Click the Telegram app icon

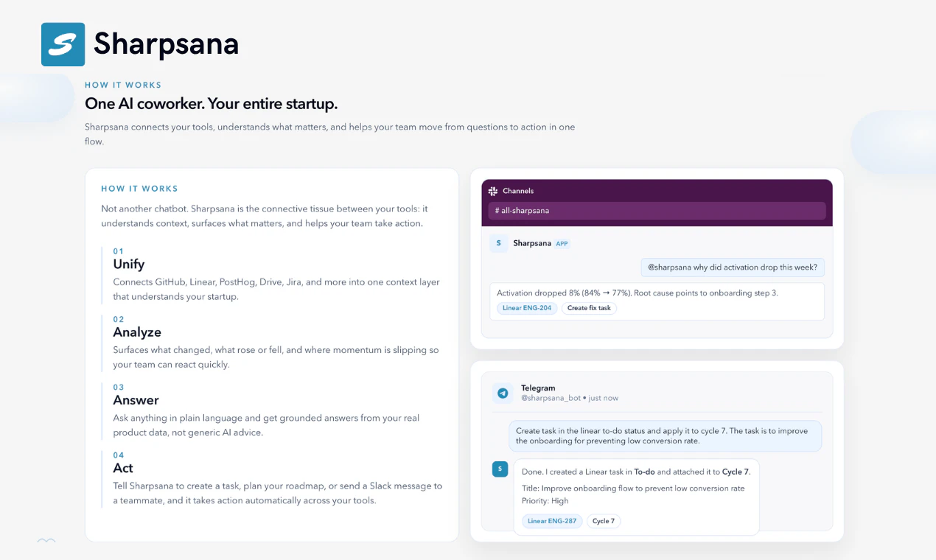pyautogui.click(x=503, y=393)
